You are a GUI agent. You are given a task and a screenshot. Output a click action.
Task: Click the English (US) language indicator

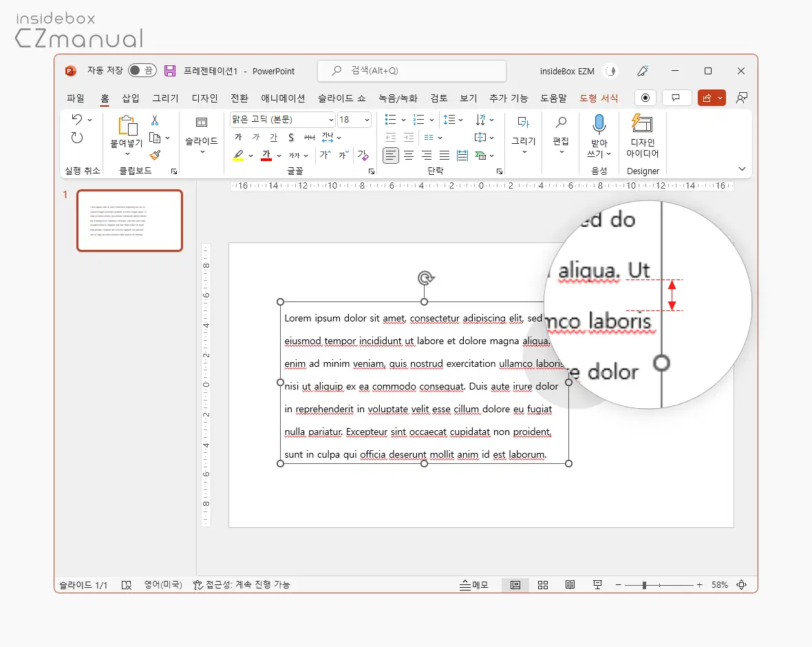163,585
